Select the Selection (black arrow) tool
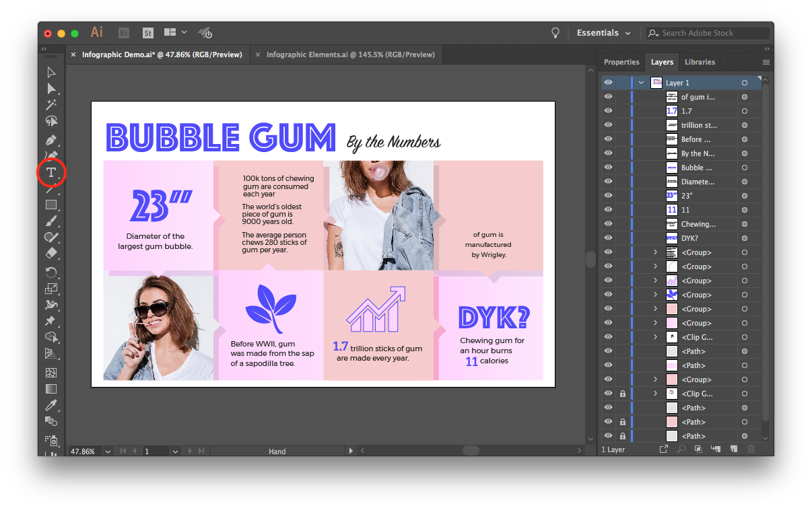 [x=51, y=73]
